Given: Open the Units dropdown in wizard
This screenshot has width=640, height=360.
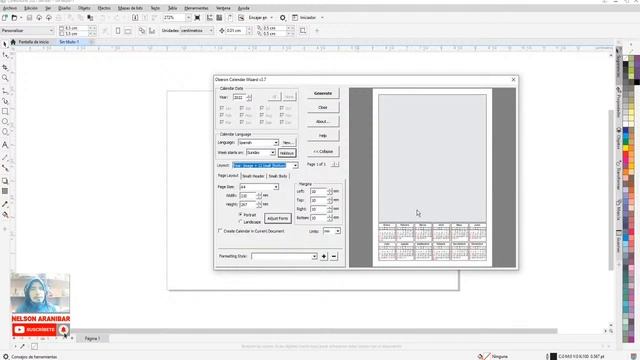Looking at the screenshot, I should [x=338, y=231].
